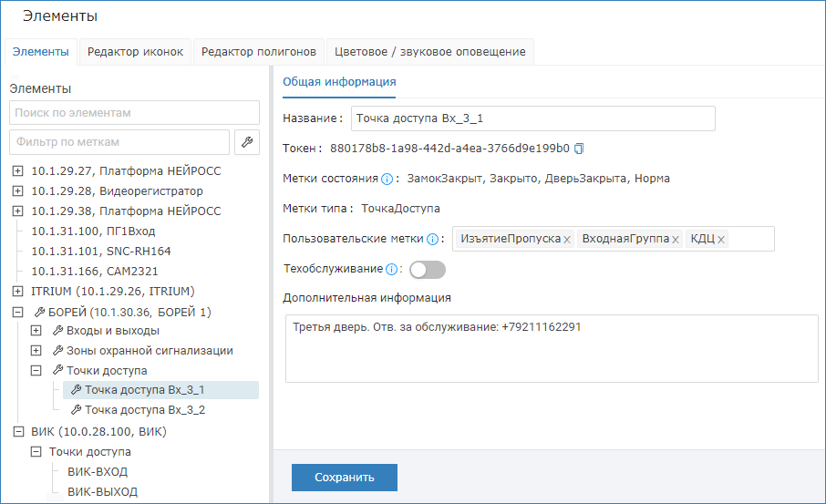
Task: Open the Редактор полигонов tab
Action: 259,52
